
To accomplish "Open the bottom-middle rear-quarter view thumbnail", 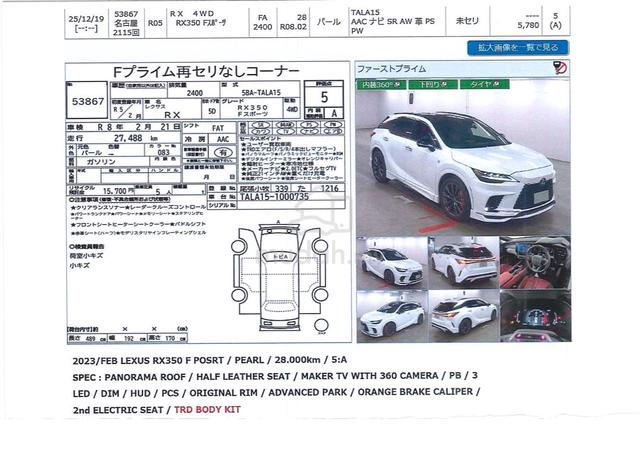I will pyautogui.click(x=464, y=316).
